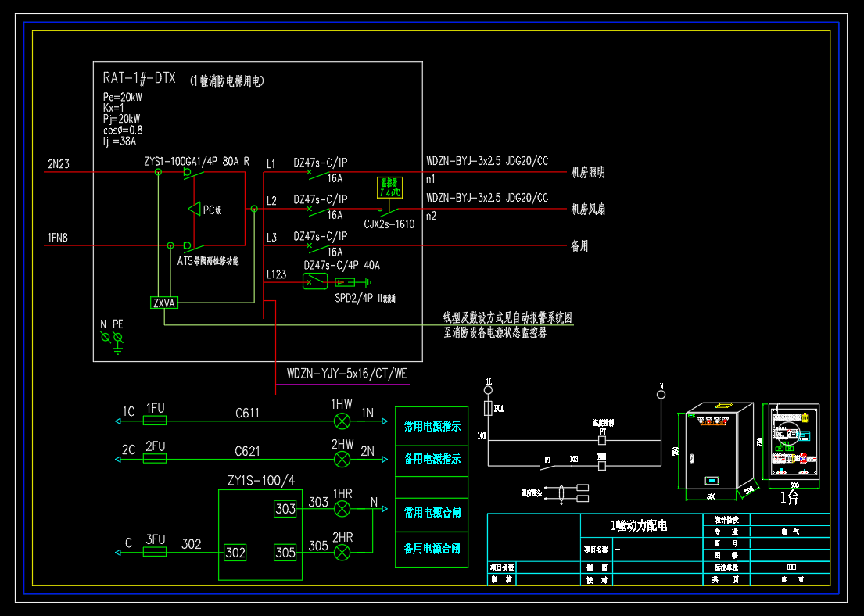This screenshot has height=616, width=864.
Task: Click the 2HR indicator lamp symbol
Action: (x=342, y=552)
